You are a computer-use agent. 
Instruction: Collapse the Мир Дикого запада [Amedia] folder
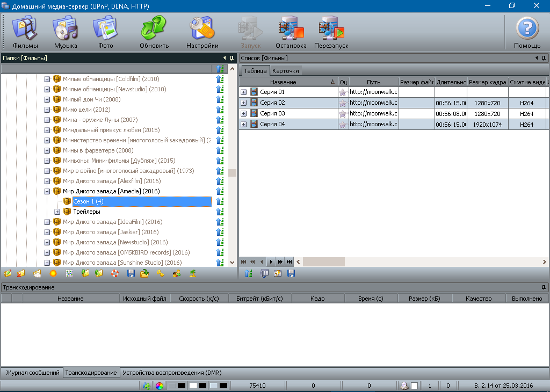point(47,191)
